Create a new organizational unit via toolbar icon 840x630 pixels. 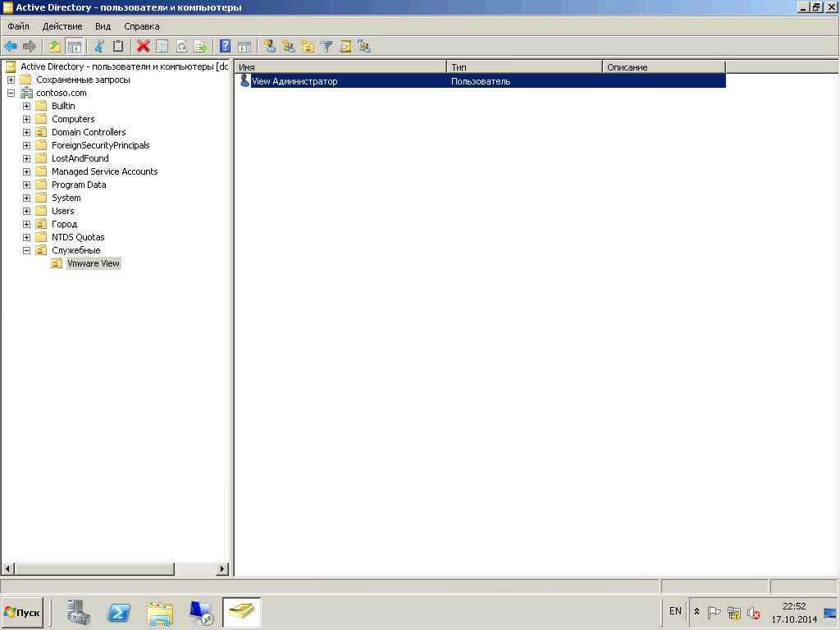[x=308, y=47]
